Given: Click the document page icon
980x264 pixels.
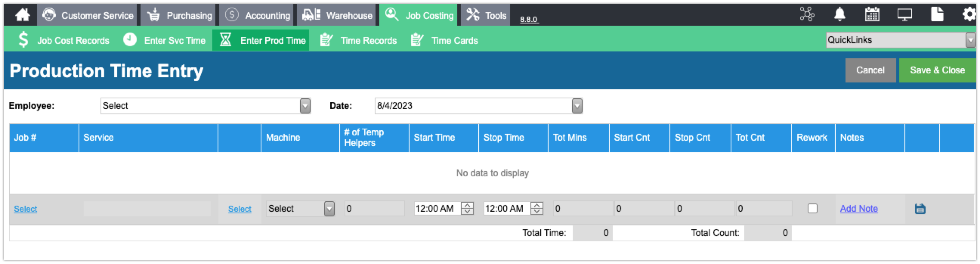Looking at the screenshot, I should point(937,14).
